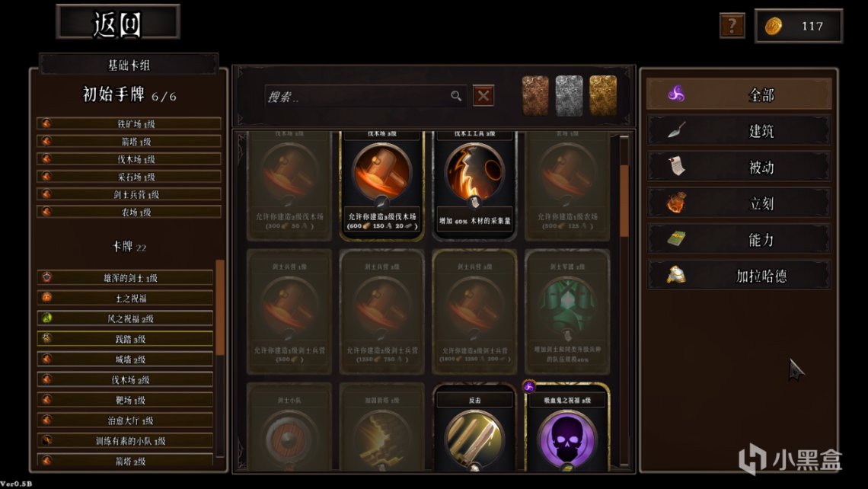868x489 pixels.
Task: Select the 建筑 building category tab
Action: [739, 131]
